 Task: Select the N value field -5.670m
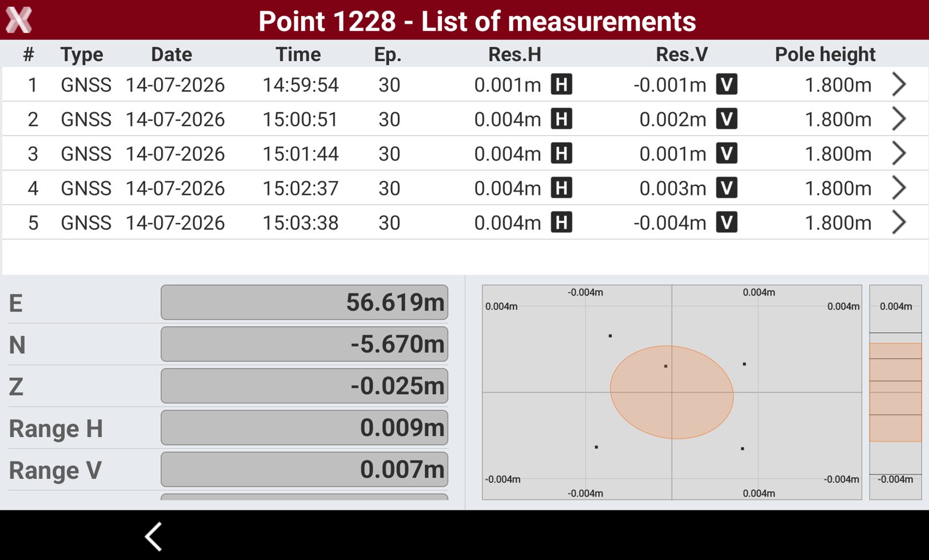pos(304,344)
